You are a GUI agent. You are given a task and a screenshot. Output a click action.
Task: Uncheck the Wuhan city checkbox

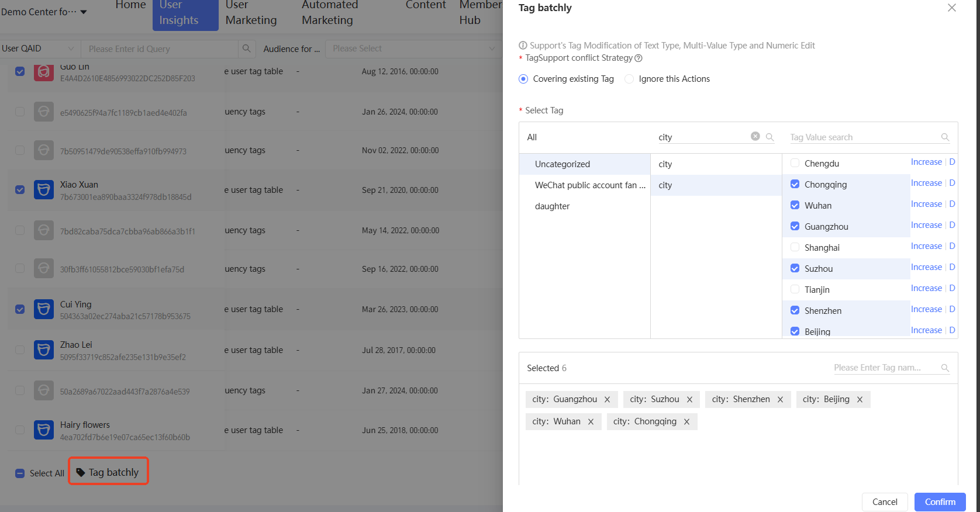(795, 205)
